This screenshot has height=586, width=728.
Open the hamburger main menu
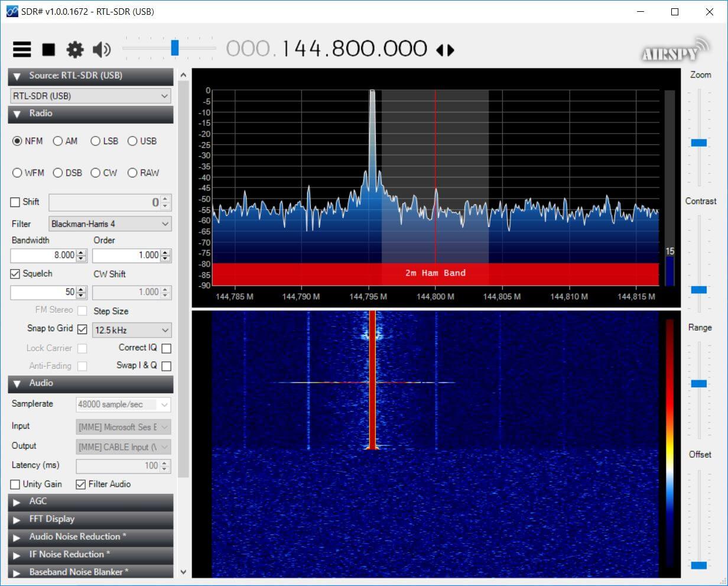click(22, 49)
